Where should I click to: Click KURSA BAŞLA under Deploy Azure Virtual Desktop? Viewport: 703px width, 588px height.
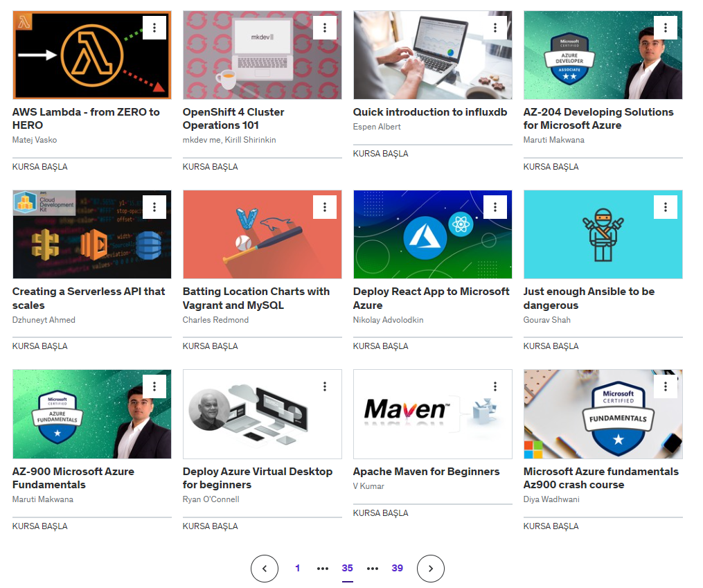coord(211,526)
